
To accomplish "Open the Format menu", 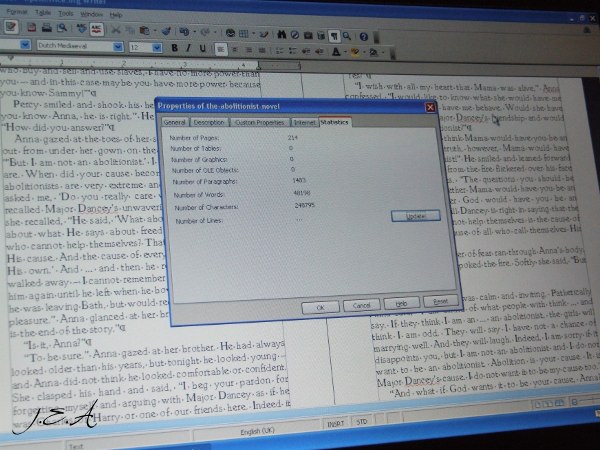I will point(17,12).
